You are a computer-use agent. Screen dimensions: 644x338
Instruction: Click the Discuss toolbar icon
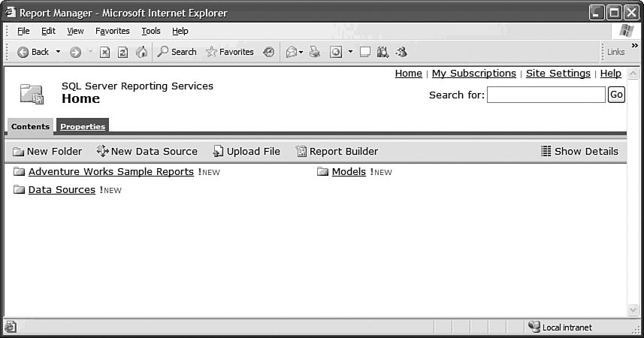pos(364,52)
